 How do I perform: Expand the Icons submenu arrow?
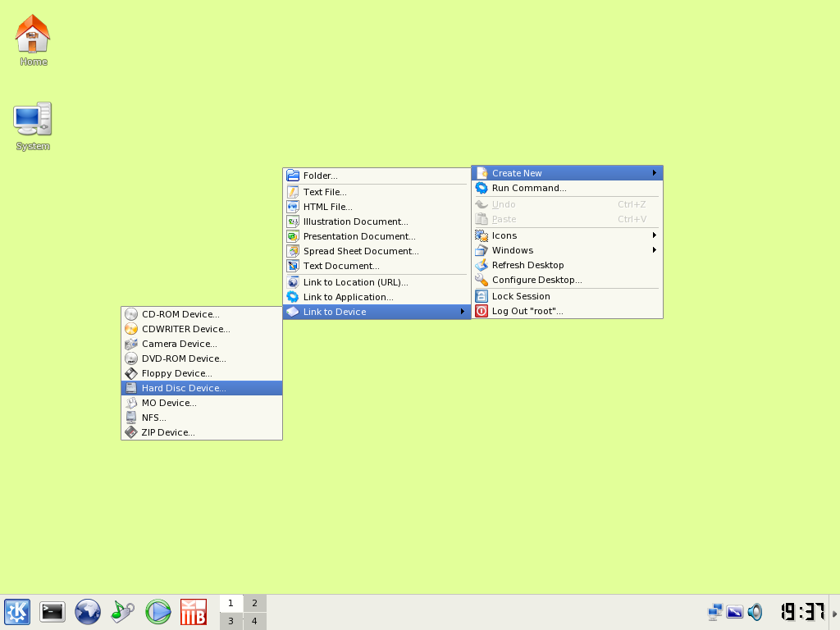[655, 235]
